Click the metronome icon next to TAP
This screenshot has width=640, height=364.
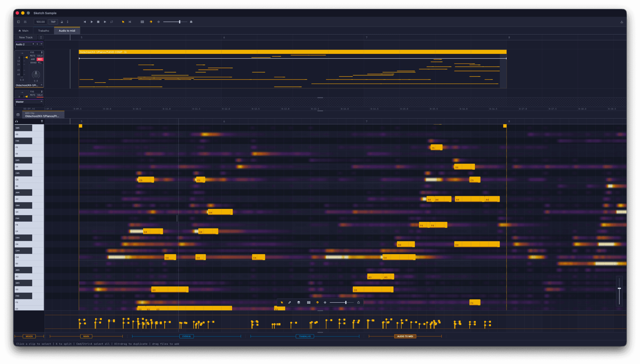click(62, 22)
